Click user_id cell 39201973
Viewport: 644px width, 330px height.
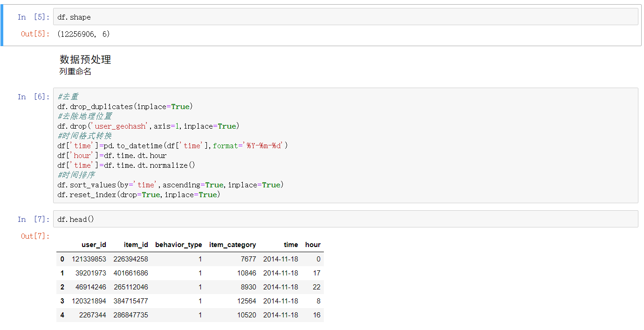tap(91, 273)
